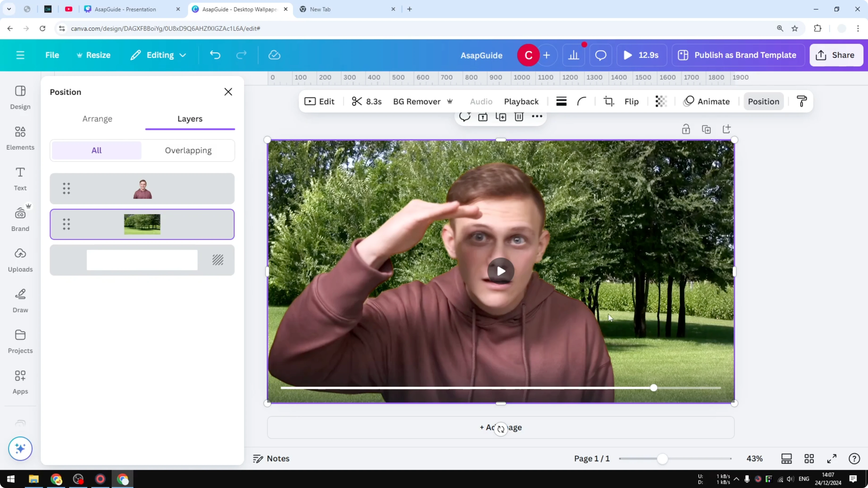Open the Playback menu

pyautogui.click(x=521, y=101)
